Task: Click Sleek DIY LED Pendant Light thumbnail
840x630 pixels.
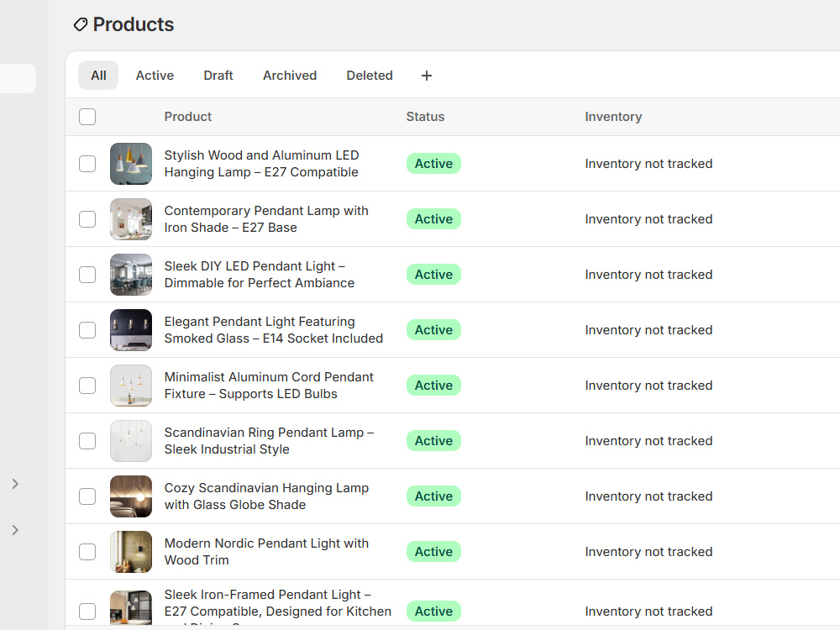Action: pyautogui.click(x=131, y=275)
